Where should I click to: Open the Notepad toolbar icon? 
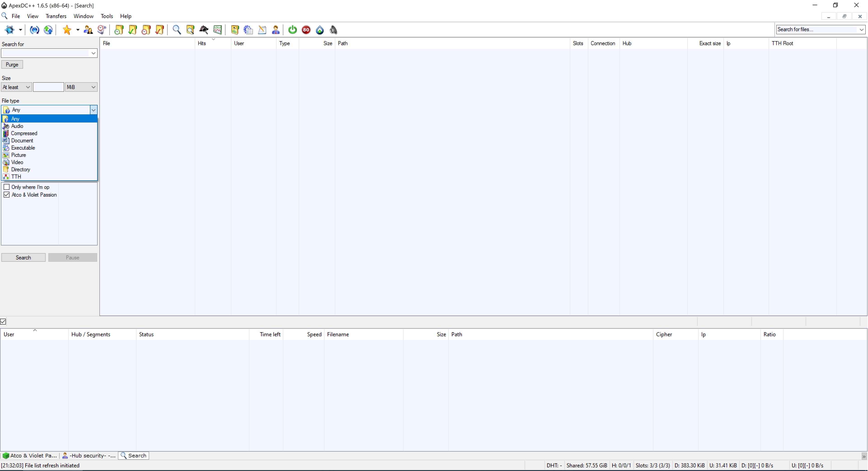262,30
